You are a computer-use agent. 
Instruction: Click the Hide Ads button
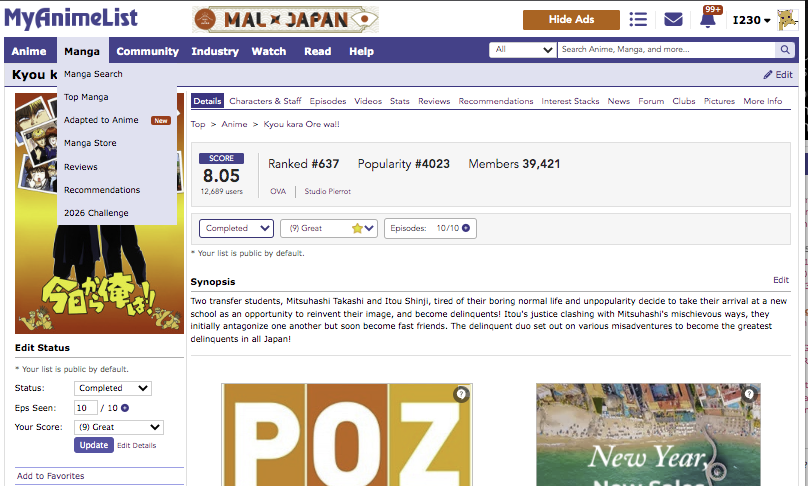[571, 20]
